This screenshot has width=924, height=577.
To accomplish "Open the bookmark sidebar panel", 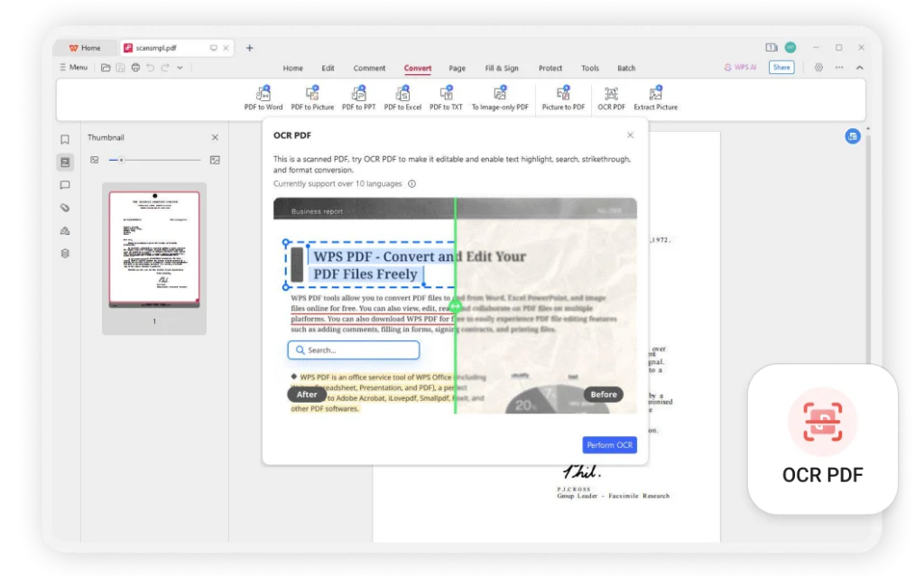I will [x=65, y=139].
